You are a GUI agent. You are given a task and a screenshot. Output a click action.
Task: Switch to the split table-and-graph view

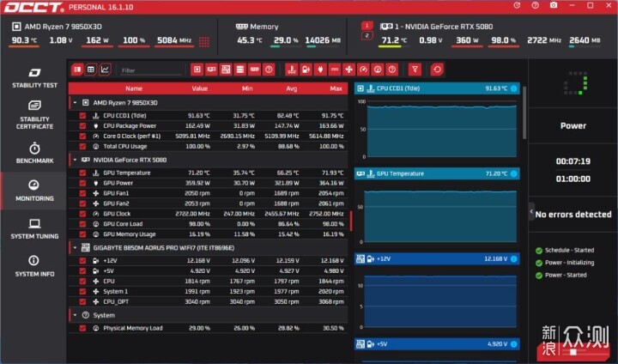77,70
